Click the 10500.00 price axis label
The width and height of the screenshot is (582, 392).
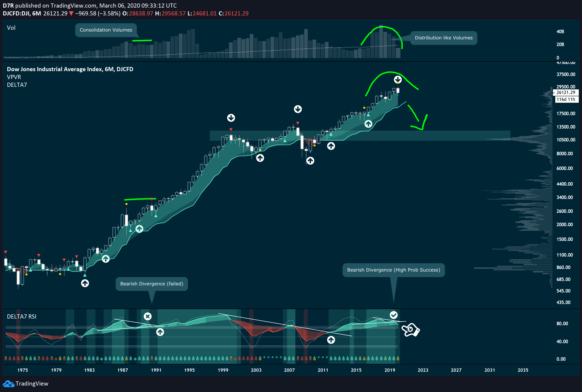(x=566, y=140)
